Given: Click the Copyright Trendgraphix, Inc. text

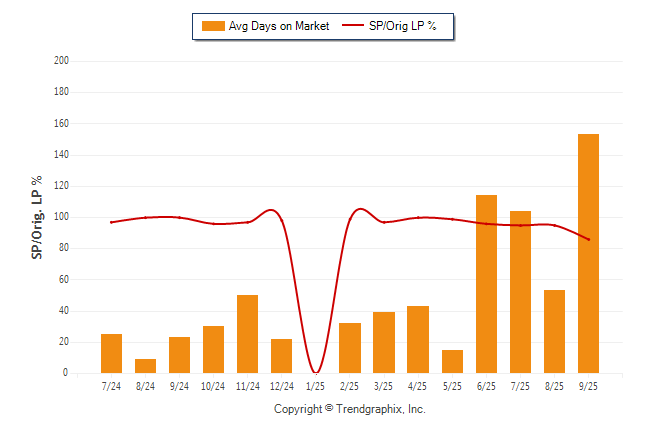Looking at the screenshot, I should 350,409.
